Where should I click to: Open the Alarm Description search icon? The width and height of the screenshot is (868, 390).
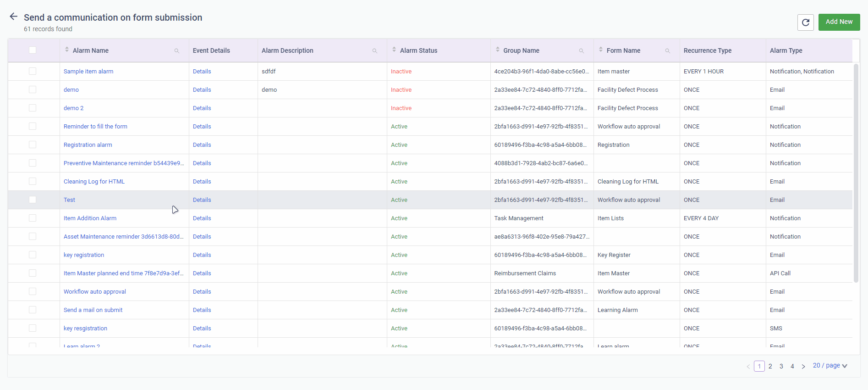click(375, 51)
